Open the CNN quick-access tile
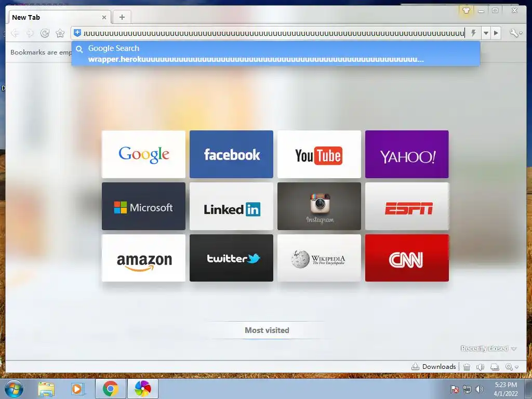The width and height of the screenshot is (532, 399). pyautogui.click(x=407, y=258)
